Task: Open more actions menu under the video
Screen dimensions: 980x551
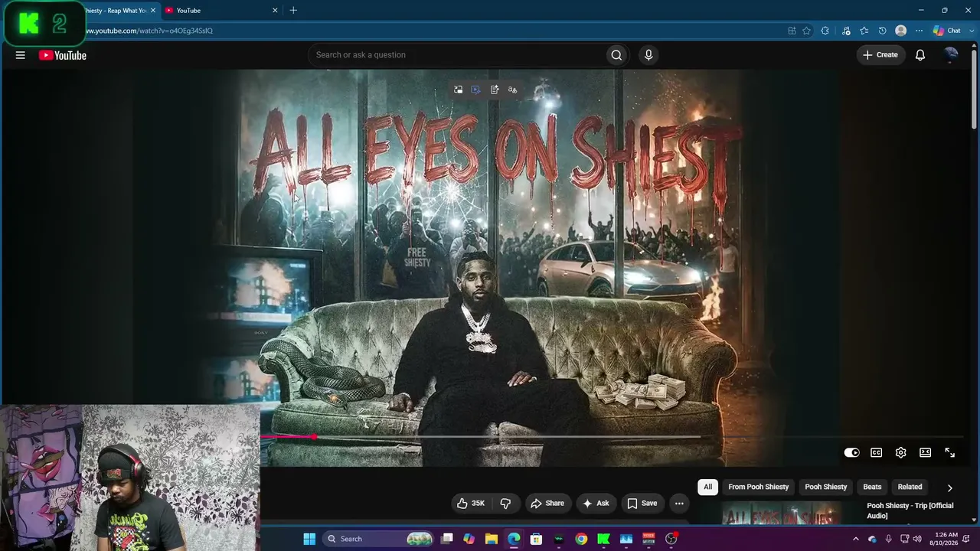Action: pos(679,504)
